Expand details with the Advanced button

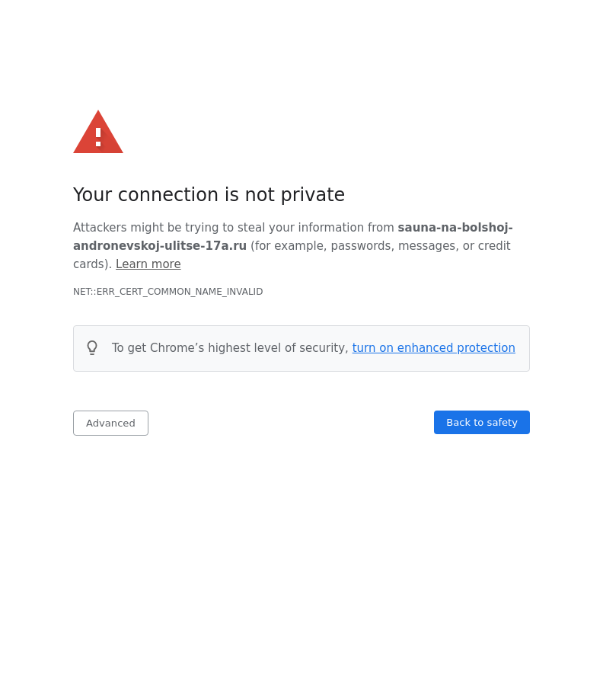coord(110,423)
